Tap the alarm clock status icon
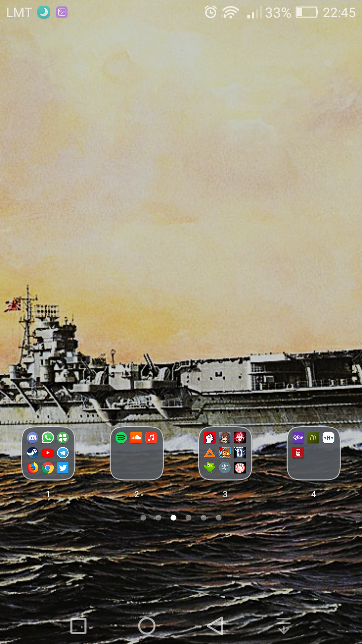Screen dimensions: 362x644 coord(211,13)
